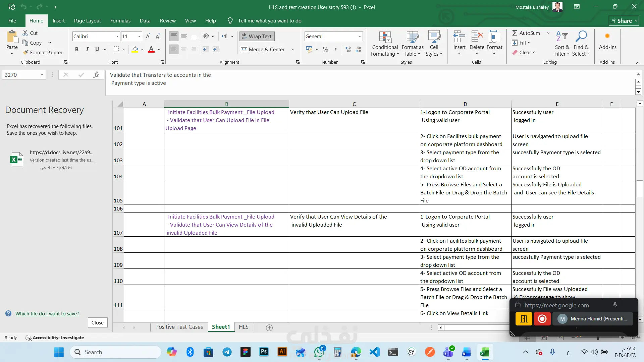
Task: Click the Format Painter brush icon
Action: click(x=25, y=52)
